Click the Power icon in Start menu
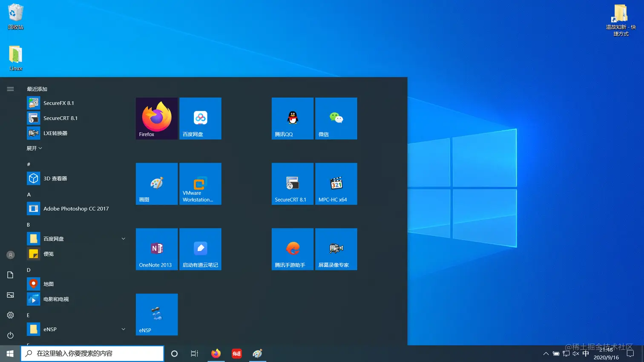This screenshot has width=644, height=362. coord(11,335)
